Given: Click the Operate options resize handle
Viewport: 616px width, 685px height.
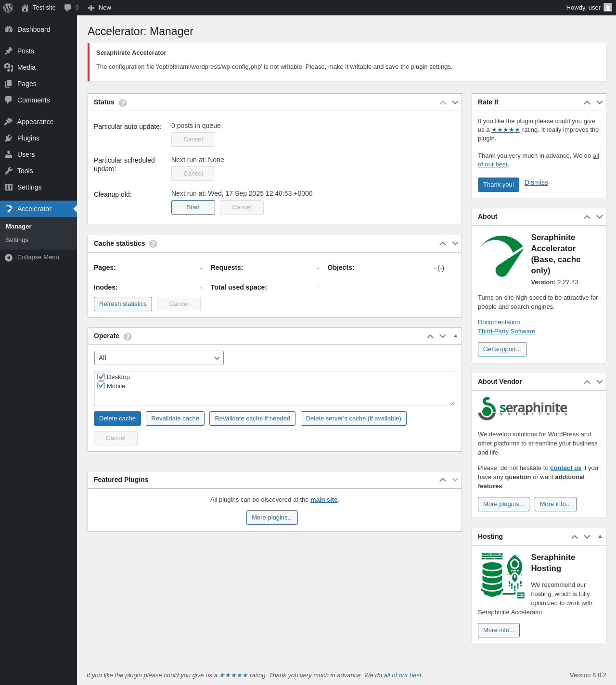Looking at the screenshot, I should coord(452,403).
